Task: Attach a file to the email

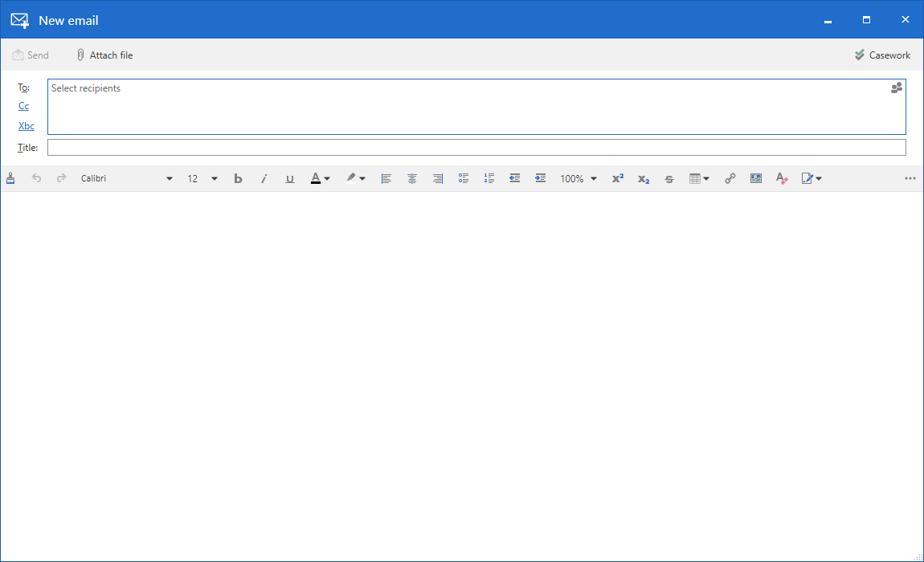Action: pyautogui.click(x=104, y=55)
